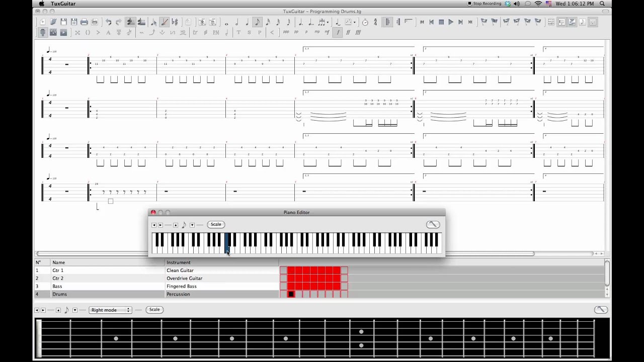Select the sixteenth note duration
644x362 pixels.
point(267,22)
